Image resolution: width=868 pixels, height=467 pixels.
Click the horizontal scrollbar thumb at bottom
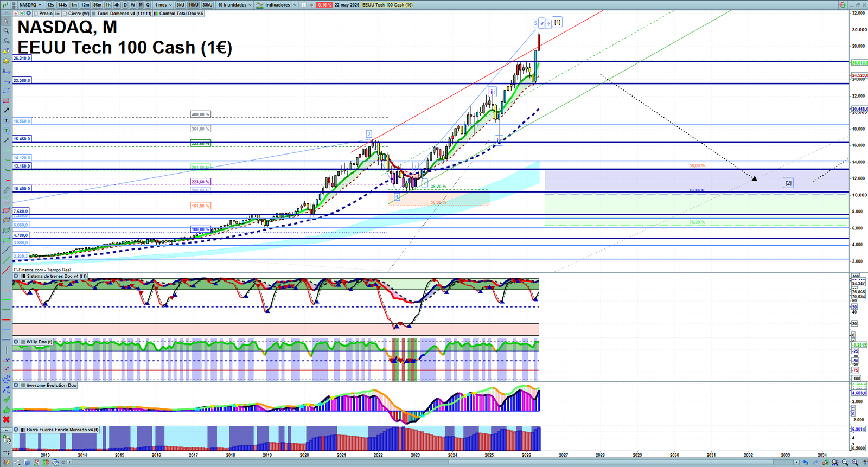pos(610,463)
